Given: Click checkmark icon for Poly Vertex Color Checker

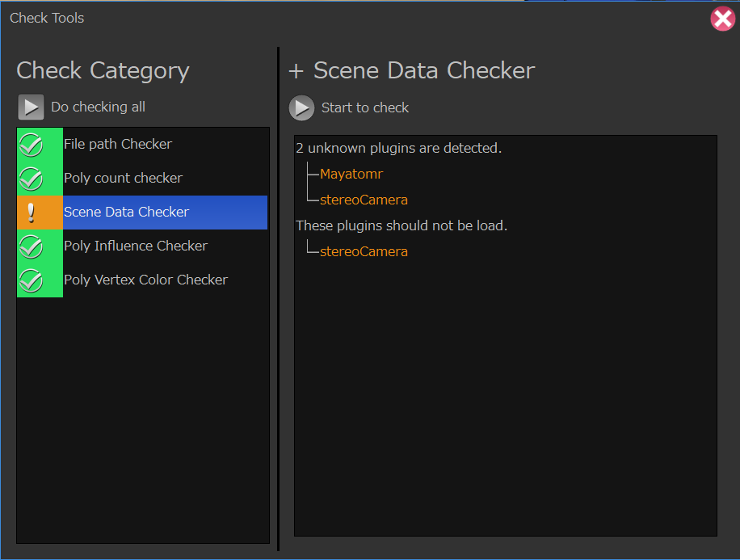Looking at the screenshot, I should click(x=31, y=280).
